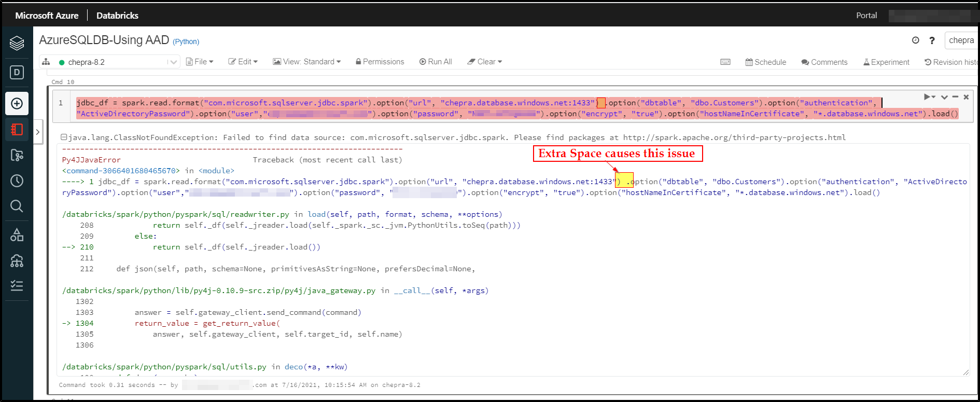Image resolution: width=980 pixels, height=402 pixels.
Task: Click the Cmd 10 cell label
Action: point(63,82)
